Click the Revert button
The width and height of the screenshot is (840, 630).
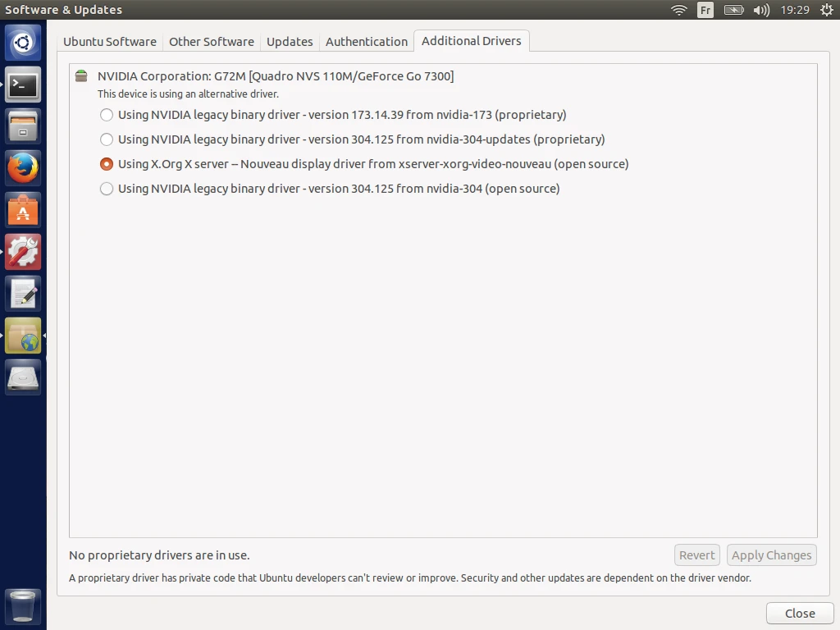(x=697, y=555)
